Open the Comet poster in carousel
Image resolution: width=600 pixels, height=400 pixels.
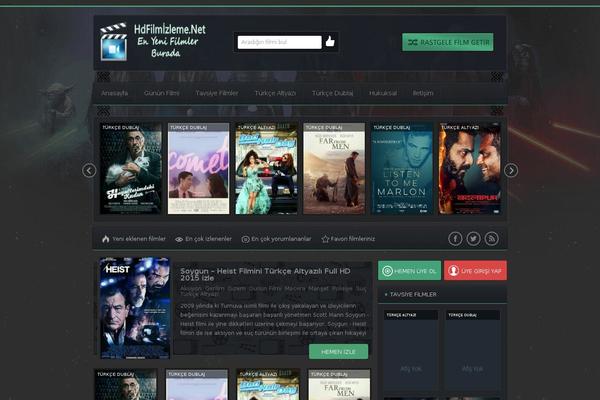click(199, 168)
